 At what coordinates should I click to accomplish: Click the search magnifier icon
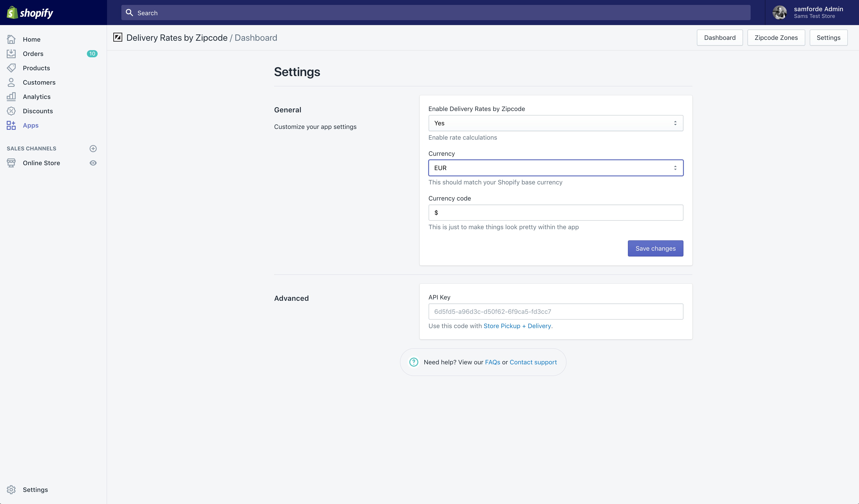[129, 13]
